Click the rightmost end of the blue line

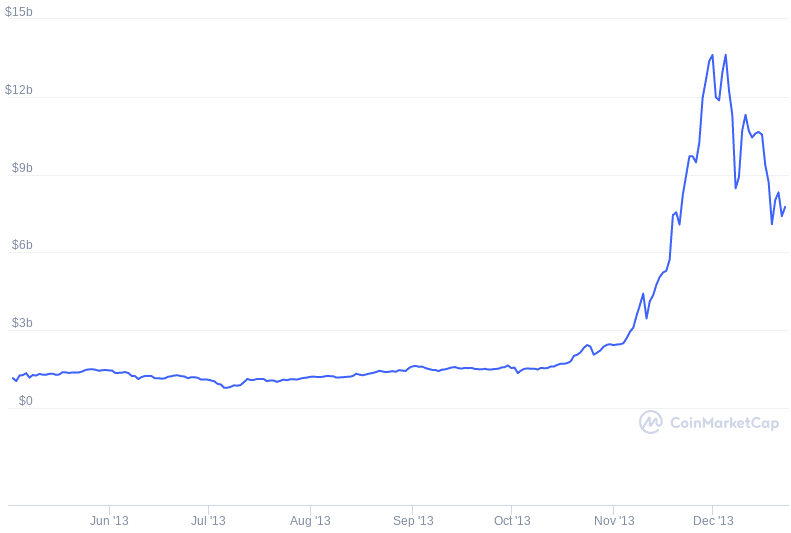[785, 207]
